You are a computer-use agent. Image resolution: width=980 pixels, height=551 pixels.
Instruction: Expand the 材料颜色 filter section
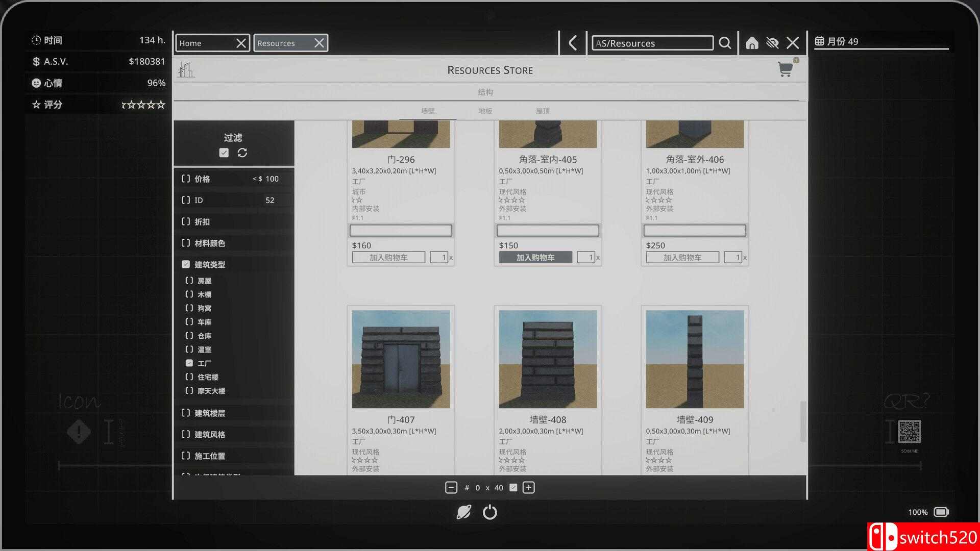pyautogui.click(x=209, y=243)
